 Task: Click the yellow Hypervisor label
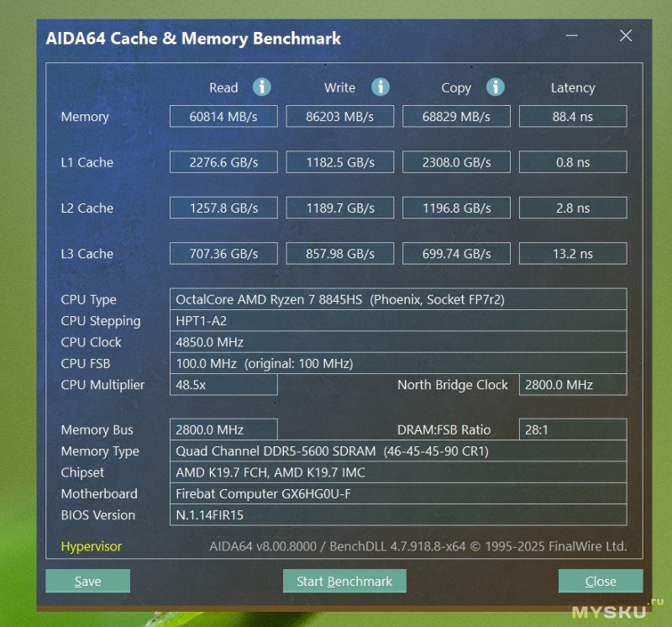(x=92, y=546)
